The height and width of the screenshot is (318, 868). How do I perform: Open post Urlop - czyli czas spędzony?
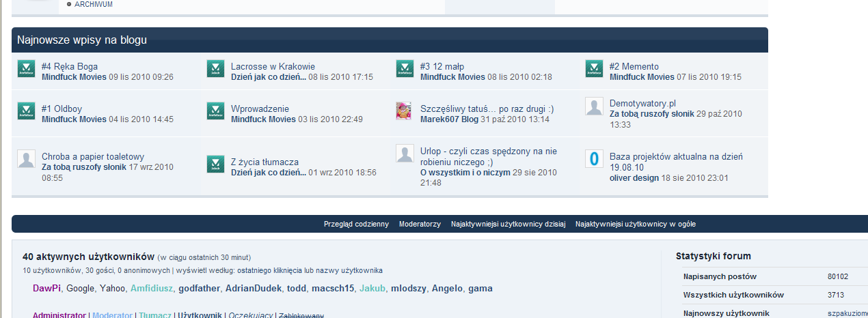click(489, 156)
